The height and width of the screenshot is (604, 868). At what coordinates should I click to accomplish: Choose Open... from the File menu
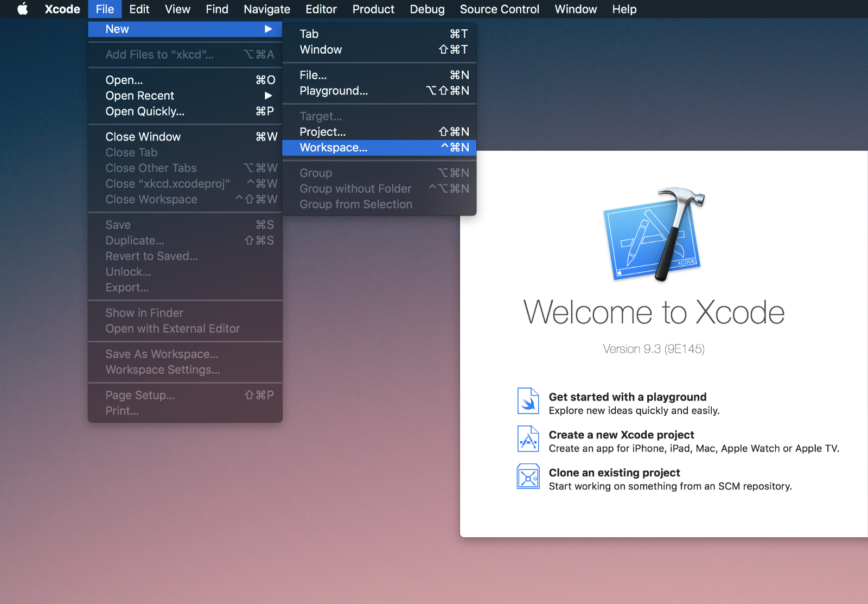point(185,80)
